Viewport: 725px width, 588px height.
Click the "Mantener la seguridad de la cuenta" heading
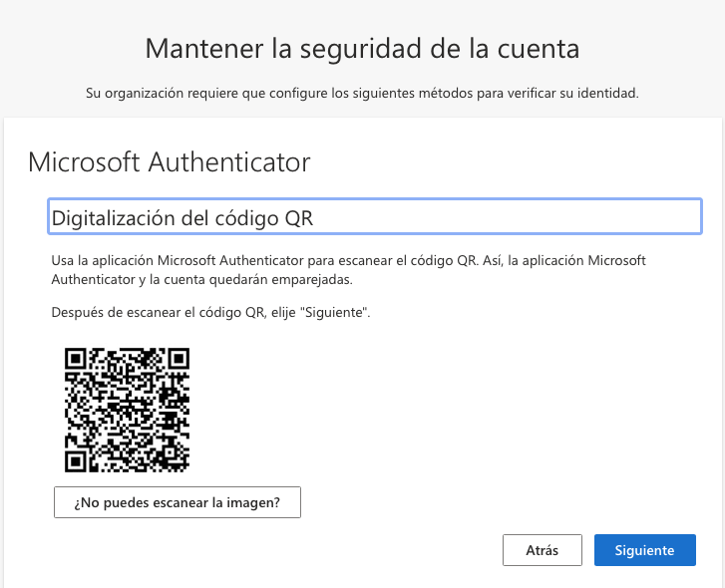tap(362, 49)
